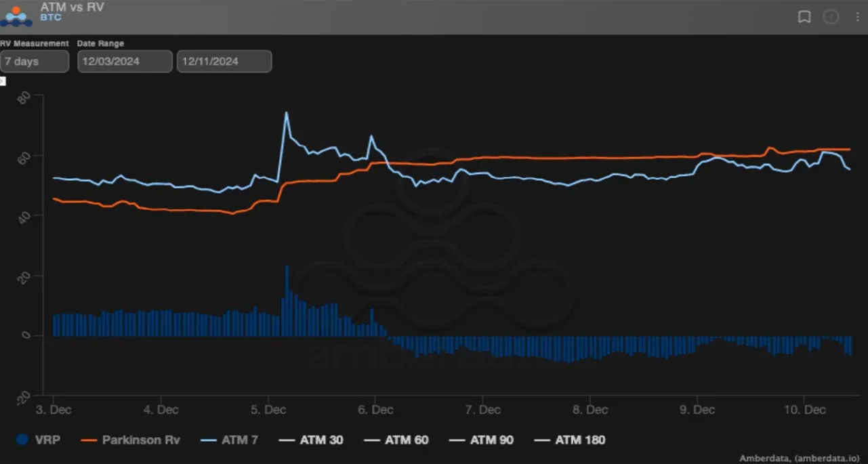Viewport: 868px width, 464px height.
Task: Edit the start date 12/03/2024 field
Action: pos(125,61)
